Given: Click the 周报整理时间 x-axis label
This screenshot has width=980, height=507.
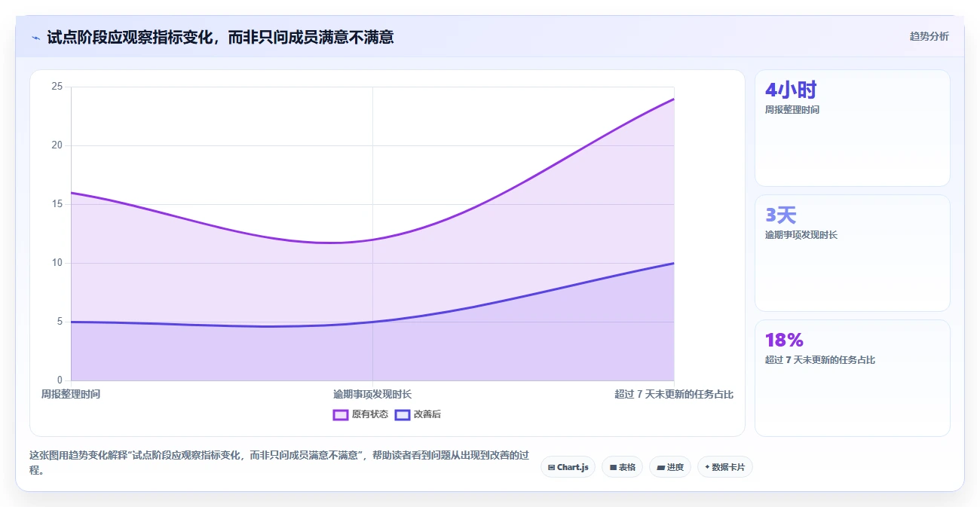Looking at the screenshot, I should (71, 394).
